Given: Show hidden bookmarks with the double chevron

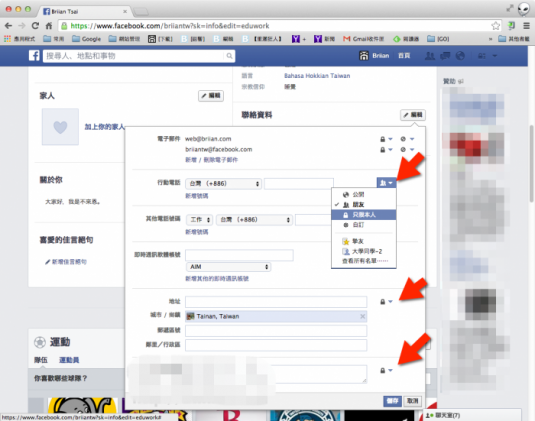Looking at the screenshot, I should (x=490, y=39).
